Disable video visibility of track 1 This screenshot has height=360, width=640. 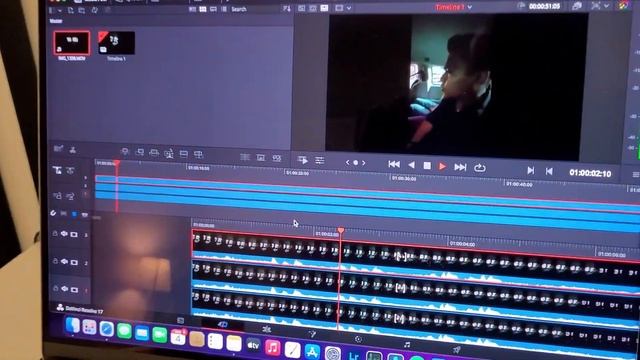[75, 290]
